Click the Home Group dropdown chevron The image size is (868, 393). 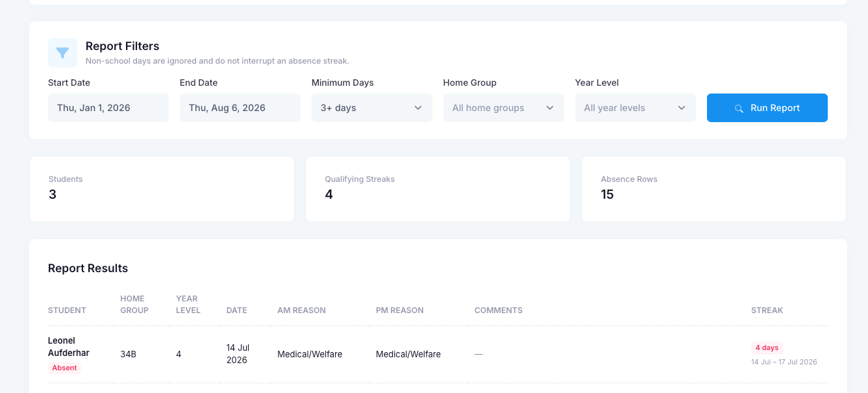click(x=550, y=108)
